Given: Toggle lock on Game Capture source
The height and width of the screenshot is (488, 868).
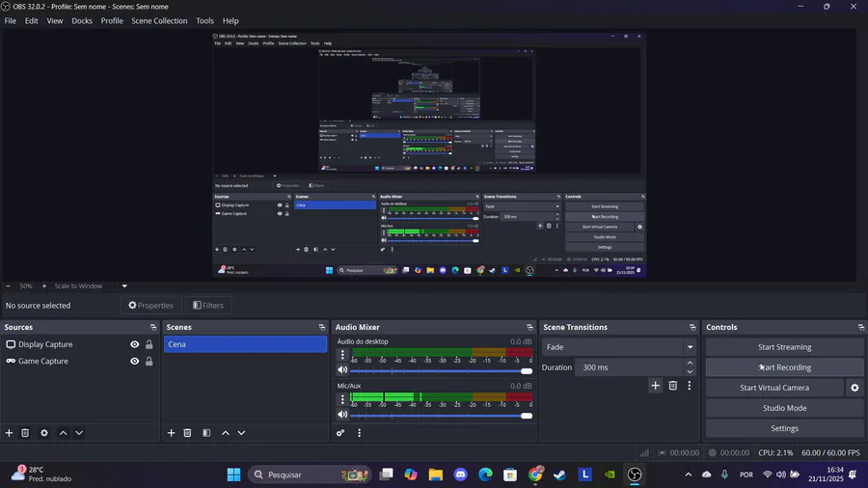Looking at the screenshot, I should point(149,361).
